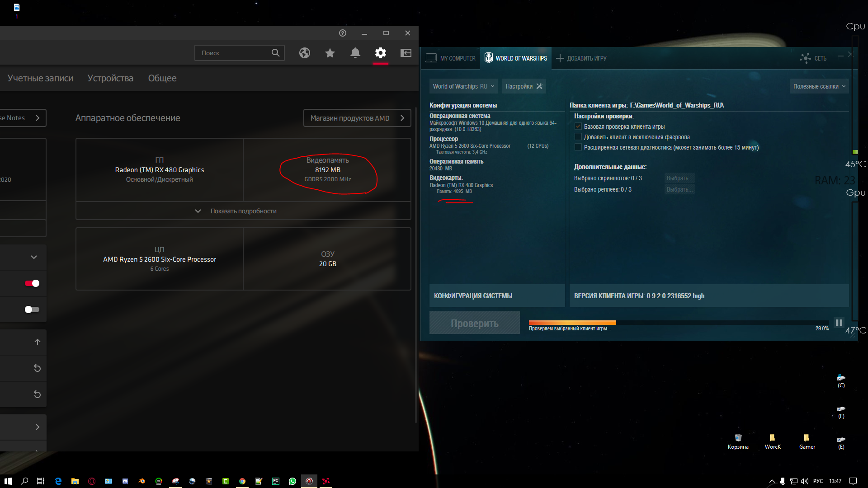
Task: Click the settings gear icon in AMD software
Action: (380, 53)
